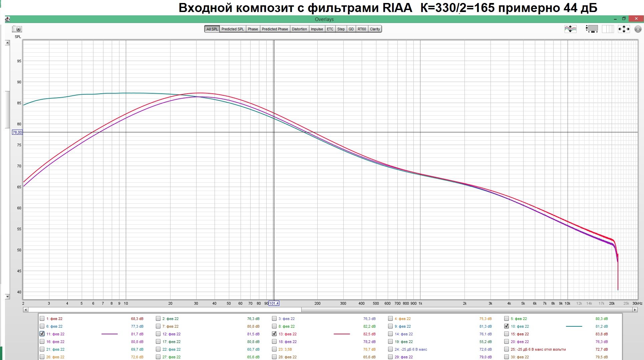Open the graph controls gear icon
Image resolution: width=644 pixels, height=360 pixels.
click(x=638, y=29)
